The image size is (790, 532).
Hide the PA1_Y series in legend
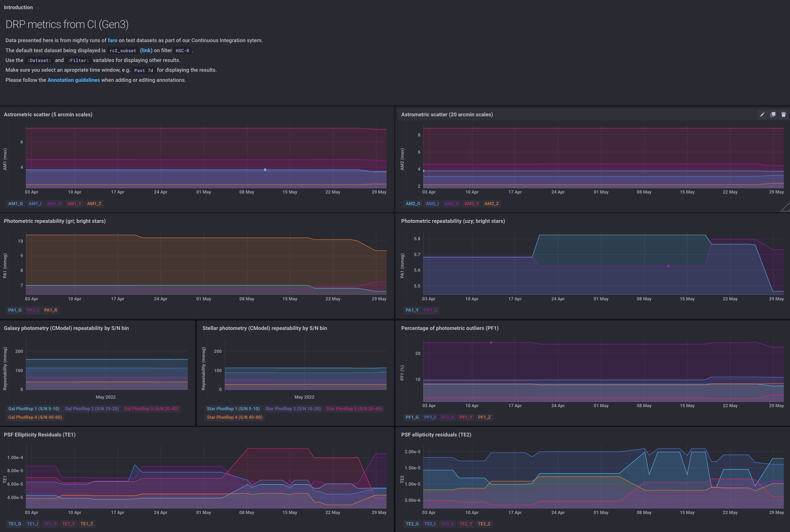[x=412, y=310]
